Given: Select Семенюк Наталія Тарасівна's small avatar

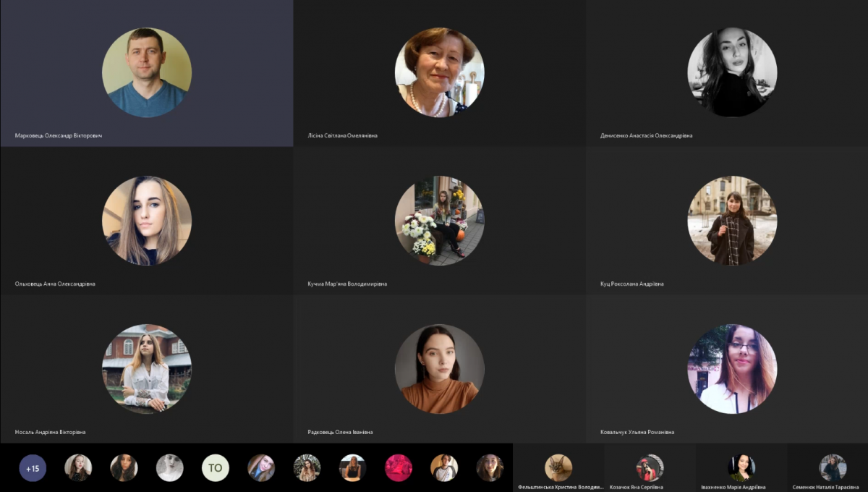Looking at the screenshot, I should 833,468.
